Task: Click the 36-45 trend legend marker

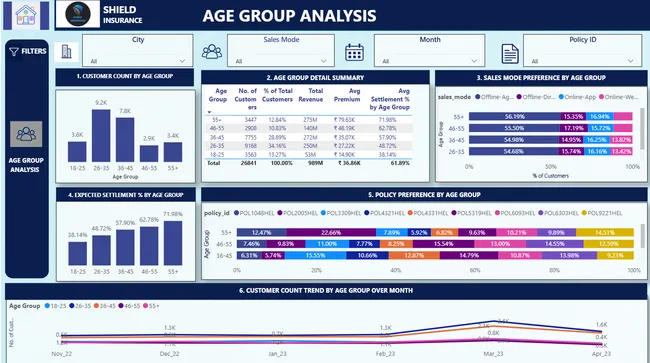Action: coord(96,306)
